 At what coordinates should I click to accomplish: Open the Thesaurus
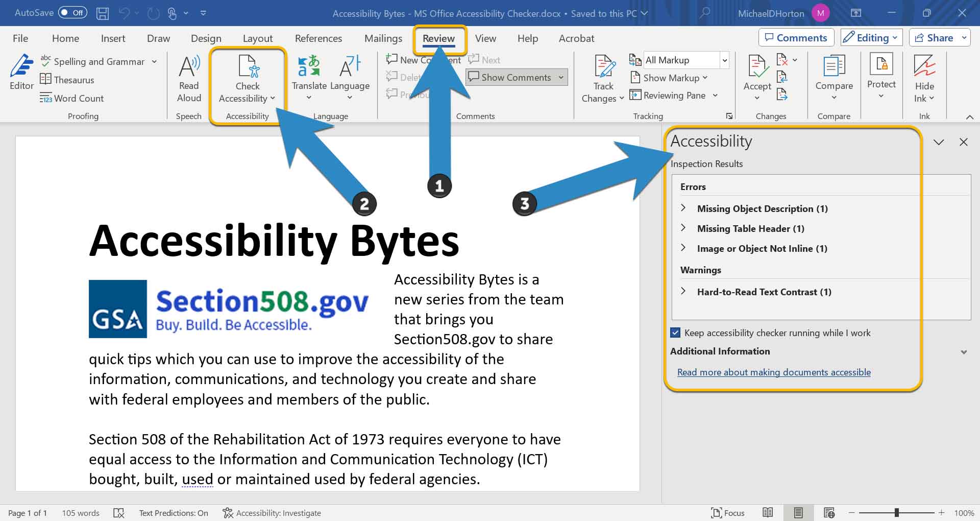pos(67,80)
